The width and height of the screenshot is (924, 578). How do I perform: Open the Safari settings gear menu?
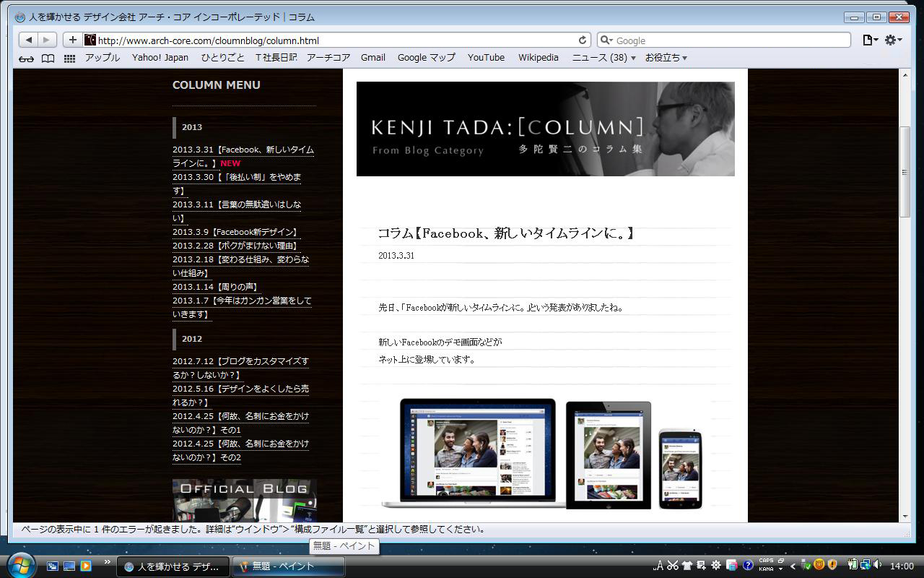point(893,40)
